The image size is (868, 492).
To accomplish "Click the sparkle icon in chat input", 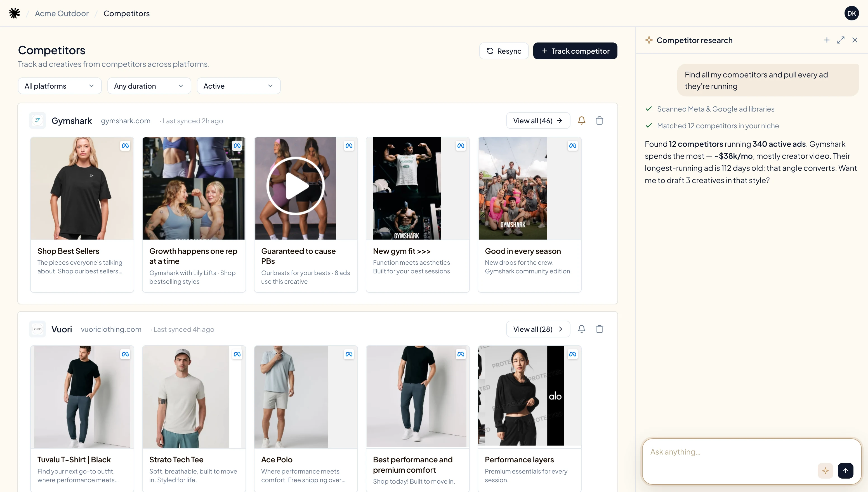I will (x=825, y=471).
